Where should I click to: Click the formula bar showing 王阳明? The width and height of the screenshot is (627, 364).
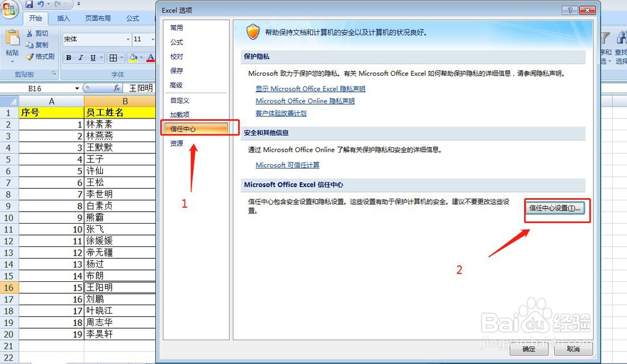tap(140, 88)
